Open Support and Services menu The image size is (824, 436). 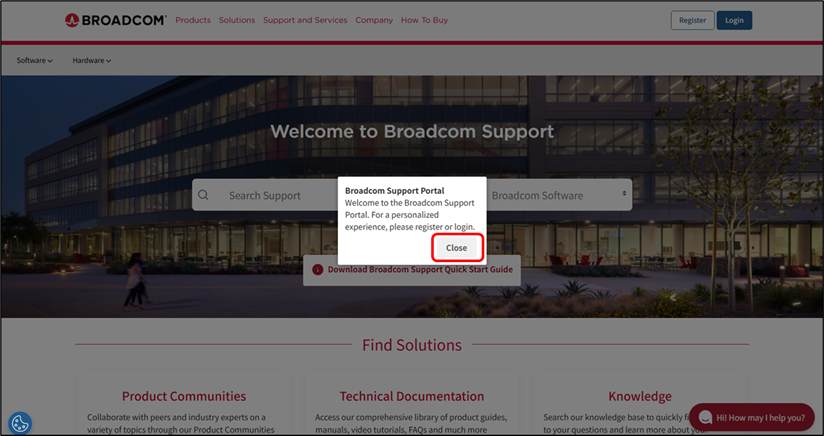pos(305,20)
